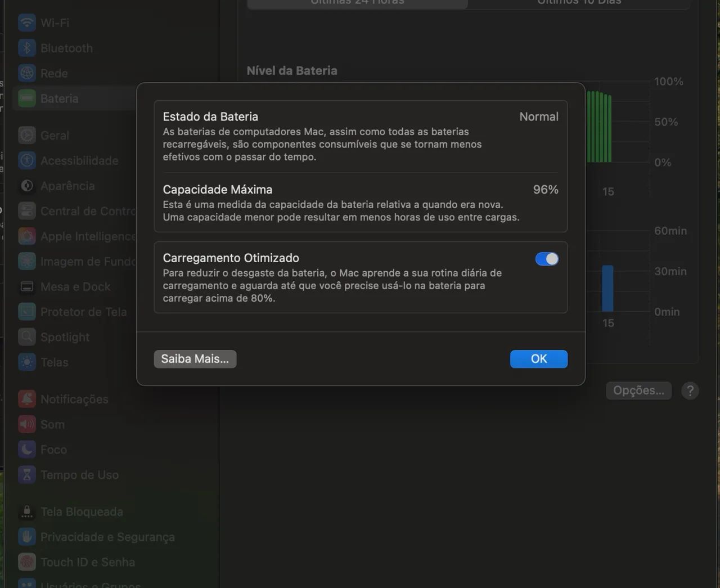This screenshot has width=720, height=588.
Task: Open Foco moon icon
Action: coord(26,450)
